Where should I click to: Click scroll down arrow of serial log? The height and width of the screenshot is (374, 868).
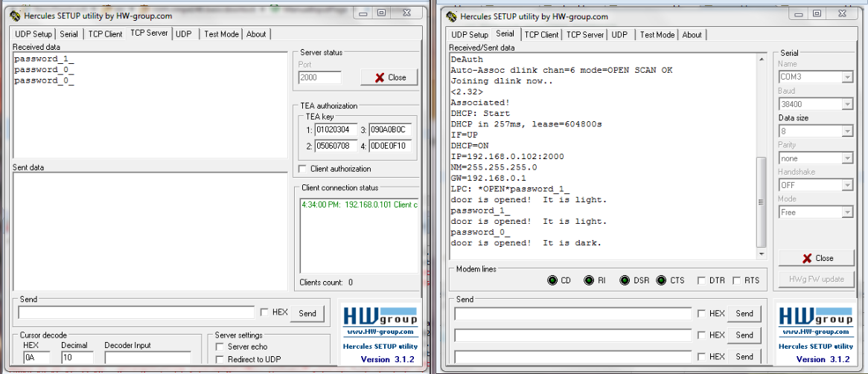pos(761,254)
